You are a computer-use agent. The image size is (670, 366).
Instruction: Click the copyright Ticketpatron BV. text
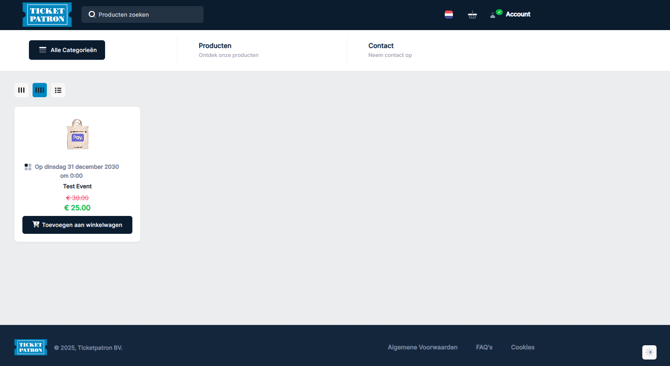88,348
